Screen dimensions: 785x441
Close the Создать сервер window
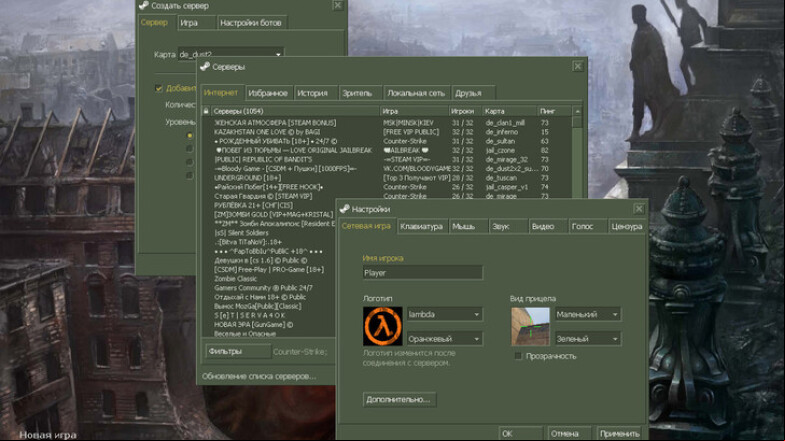click(x=338, y=6)
